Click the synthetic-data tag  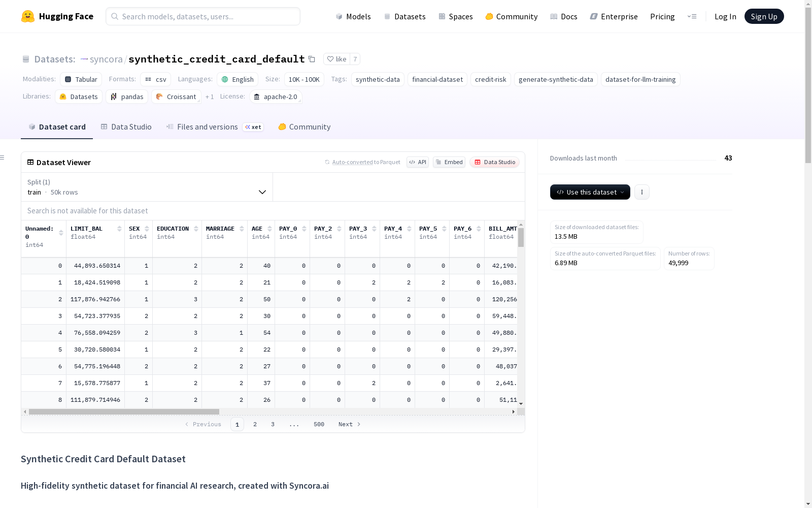pos(378,79)
